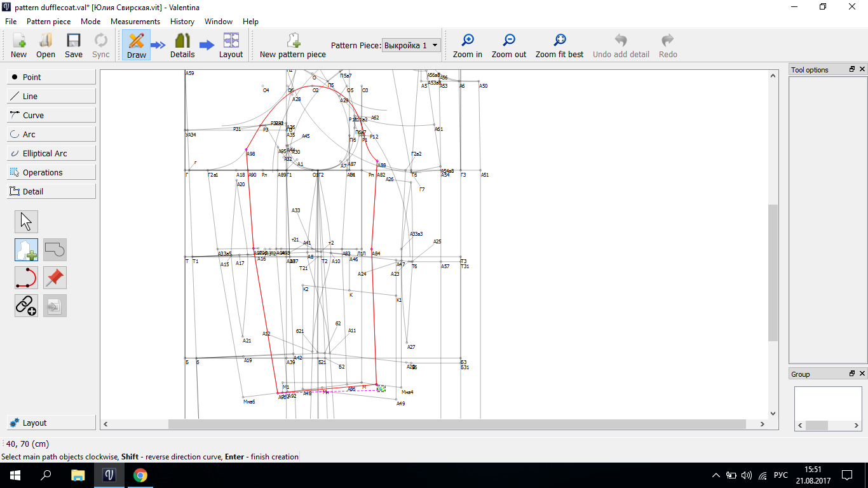
Task: Open File Explorer from taskbar
Action: point(78,475)
